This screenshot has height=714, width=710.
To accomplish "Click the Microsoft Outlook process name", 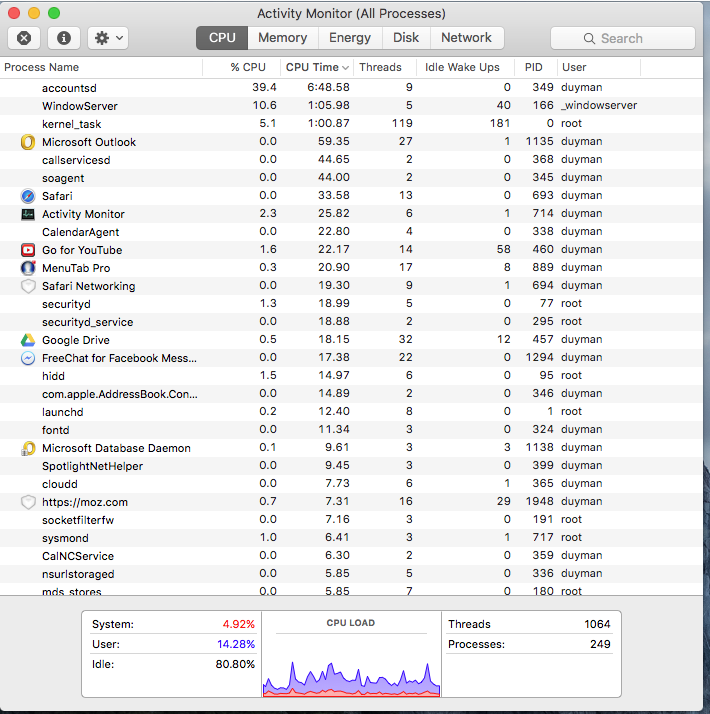I will click(x=89, y=142).
